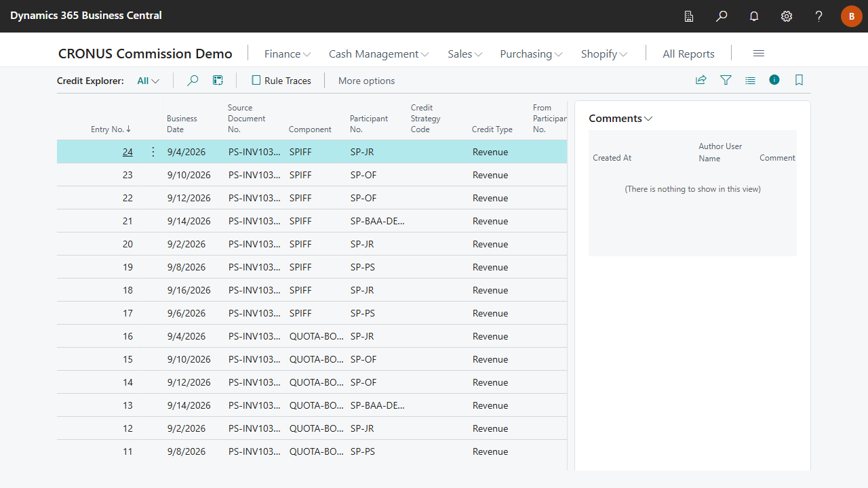
Task: Click More options
Action: 366,81
